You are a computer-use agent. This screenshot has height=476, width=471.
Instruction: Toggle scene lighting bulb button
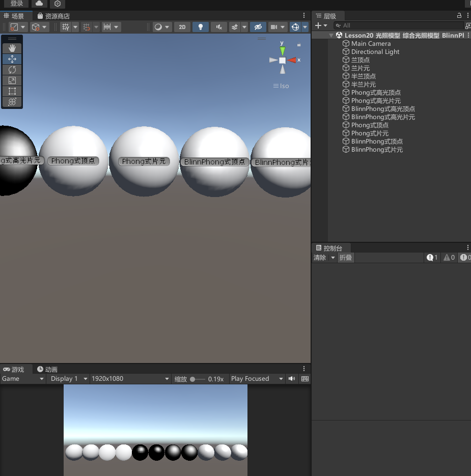point(201,27)
